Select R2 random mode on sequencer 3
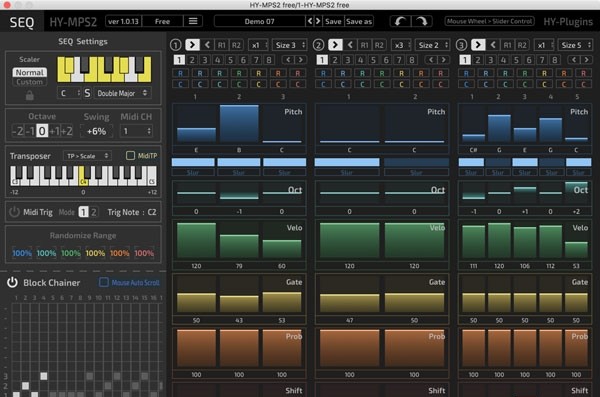 (522, 45)
